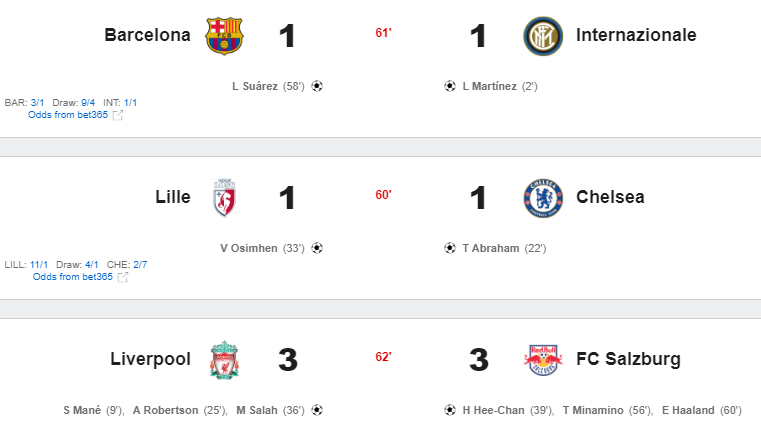The image size is (761, 421).
Task: Select the LILL 11/1 odds
Action: 39,265
